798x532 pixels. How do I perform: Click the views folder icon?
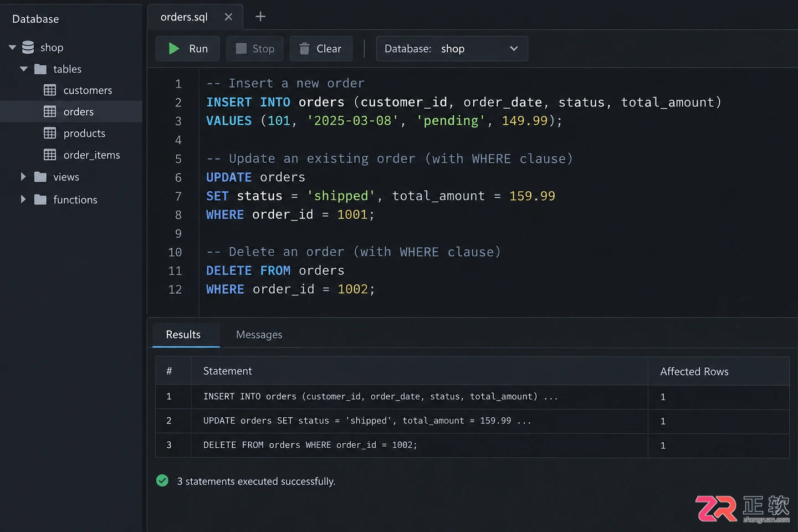pyautogui.click(x=40, y=177)
